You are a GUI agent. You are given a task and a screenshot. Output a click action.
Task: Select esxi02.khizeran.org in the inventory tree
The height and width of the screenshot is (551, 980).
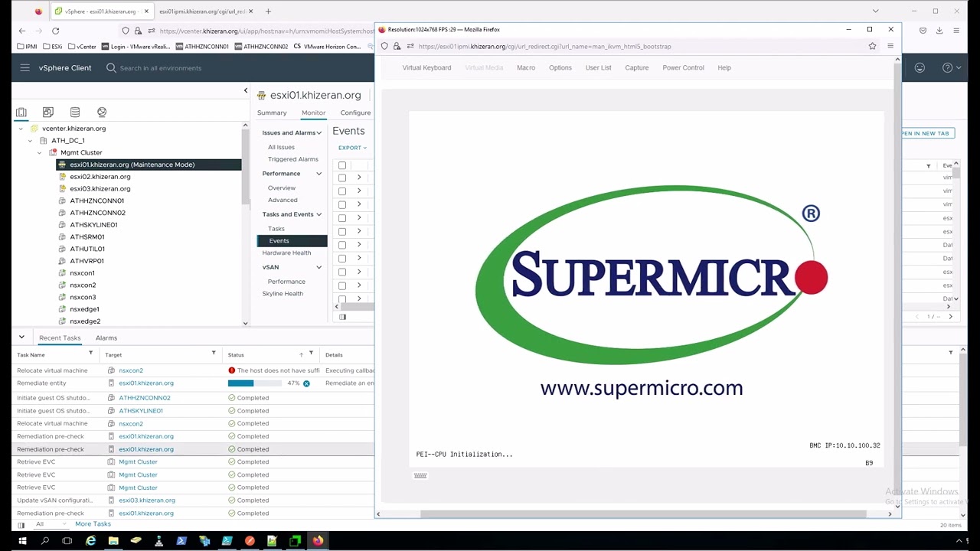pyautogui.click(x=100, y=177)
